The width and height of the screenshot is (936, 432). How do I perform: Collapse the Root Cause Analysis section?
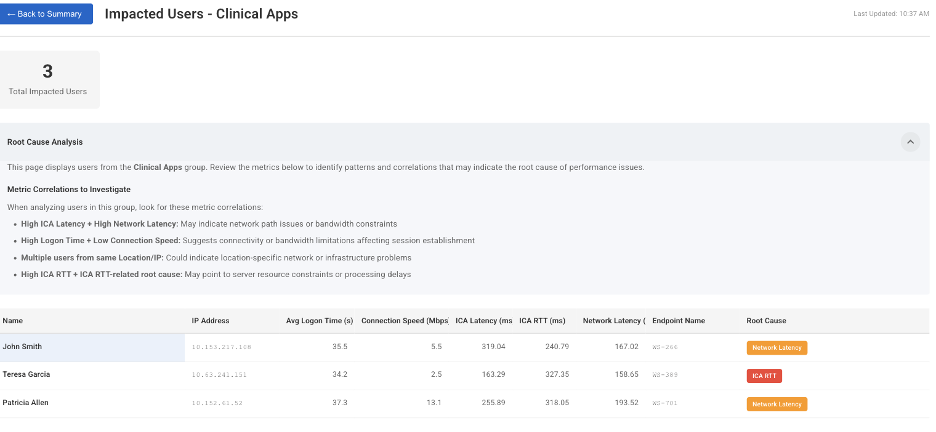tap(910, 142)
